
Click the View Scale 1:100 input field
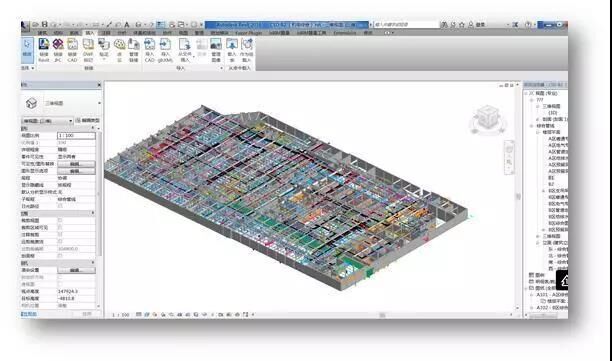pos(76,135)
